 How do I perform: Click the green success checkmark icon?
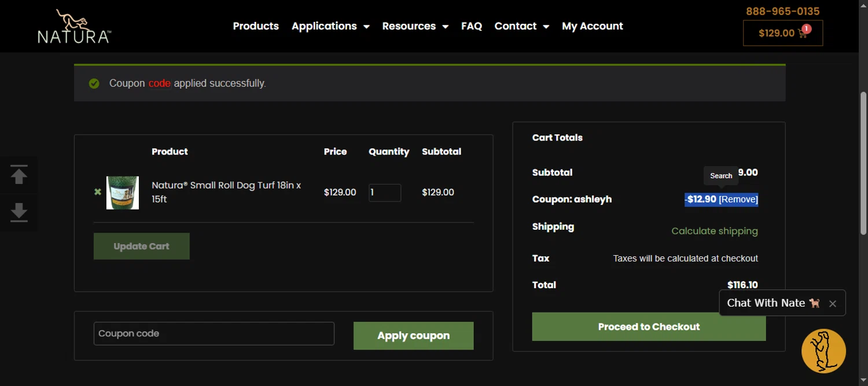tap(94, 83)
